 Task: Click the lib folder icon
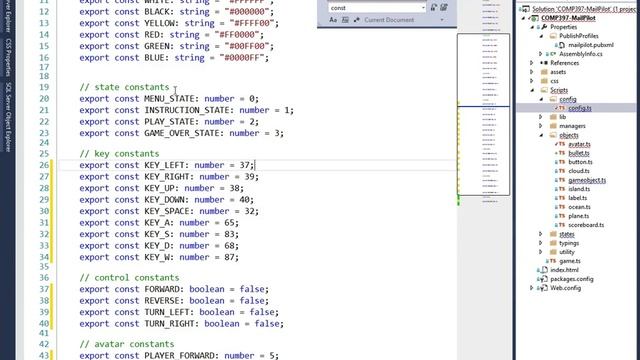coord(553,117)
